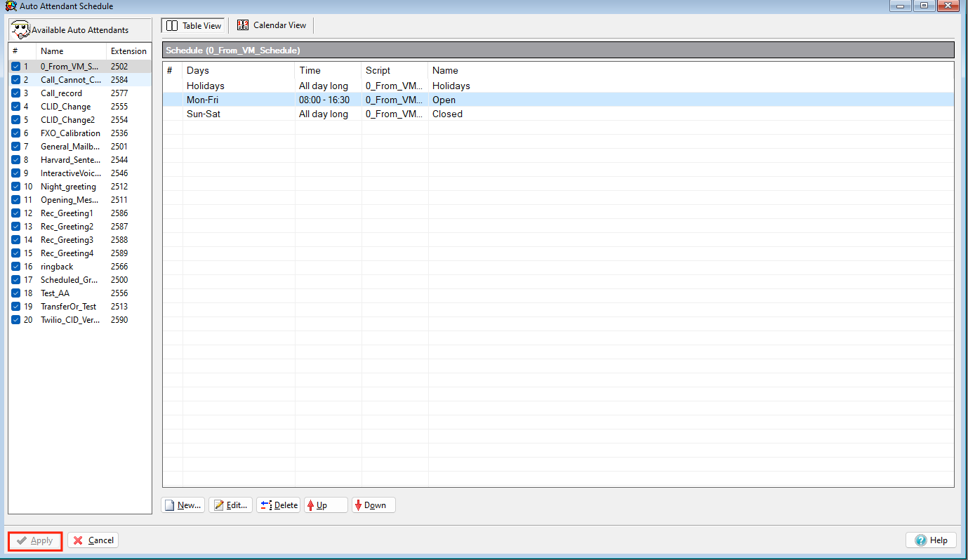This screenshot has height=560, width=968.
Task: Click the 08:00 - 16:30 time cell
Action: tap(324, 100)
